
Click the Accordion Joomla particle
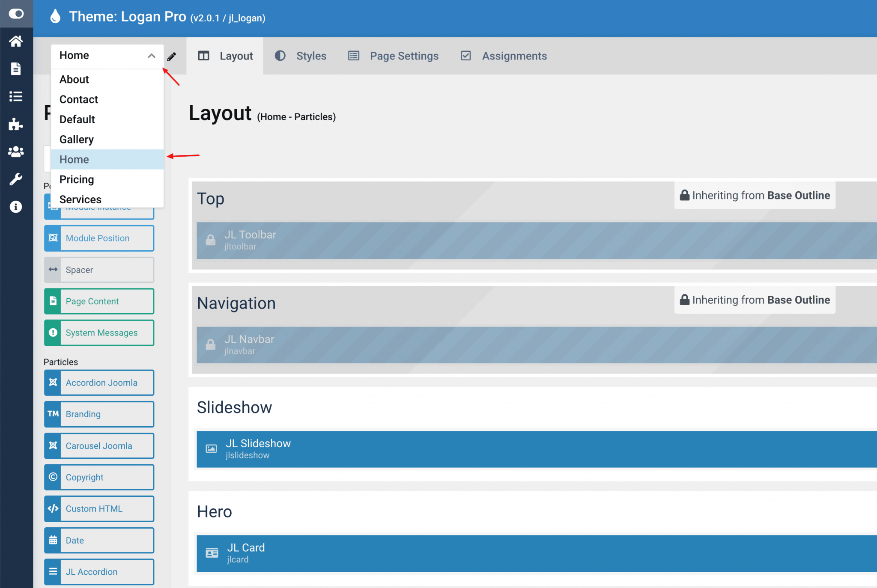[x=99, y=383]
